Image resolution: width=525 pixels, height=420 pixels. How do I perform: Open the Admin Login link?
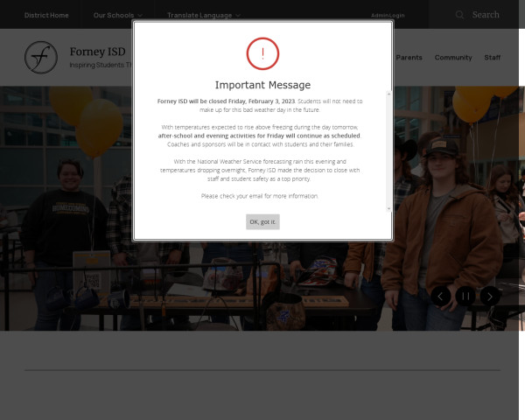(388, 15)
